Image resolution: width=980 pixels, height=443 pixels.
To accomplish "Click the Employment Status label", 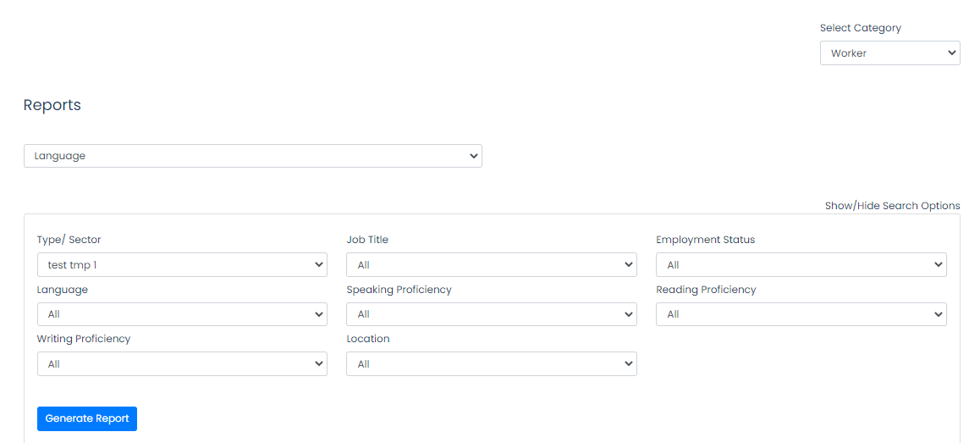I will point(706,240).
